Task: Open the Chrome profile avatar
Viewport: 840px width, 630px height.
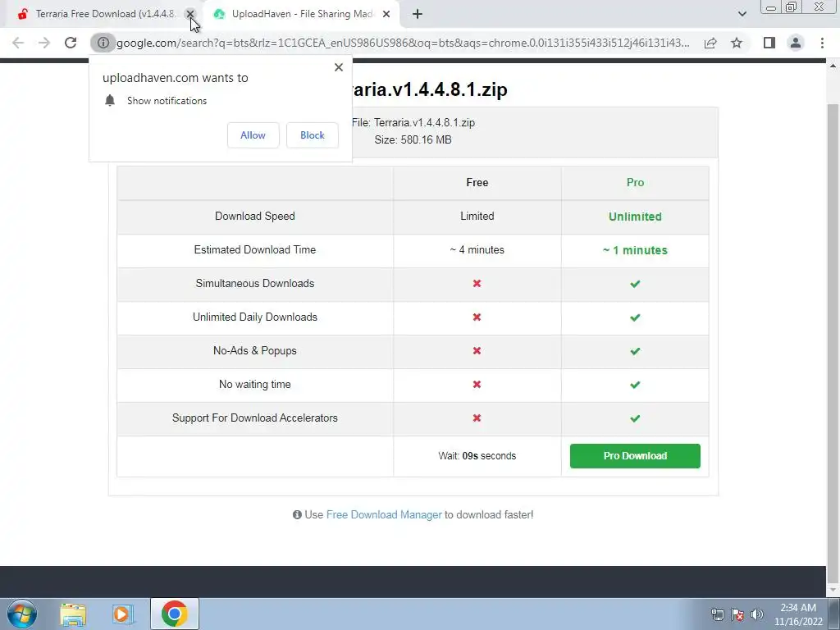Action: pyautogui.click(x=796, y=43)
